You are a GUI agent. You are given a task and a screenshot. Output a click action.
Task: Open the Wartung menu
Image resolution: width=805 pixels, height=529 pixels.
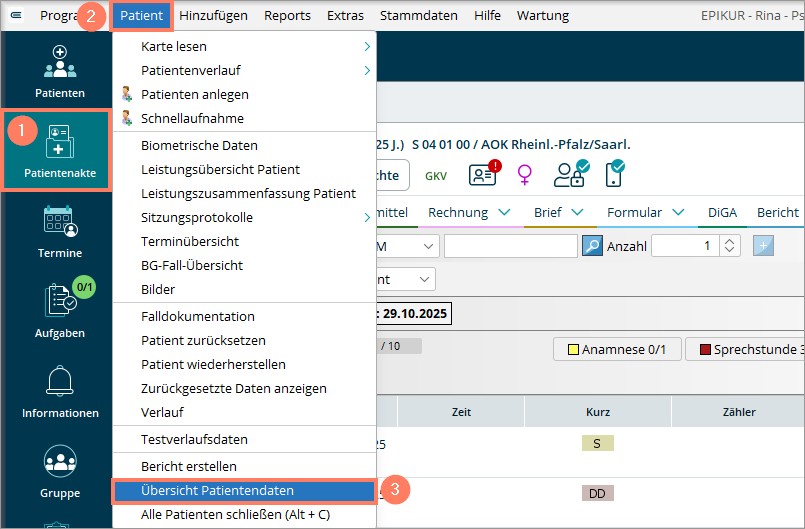pos(543,15)
